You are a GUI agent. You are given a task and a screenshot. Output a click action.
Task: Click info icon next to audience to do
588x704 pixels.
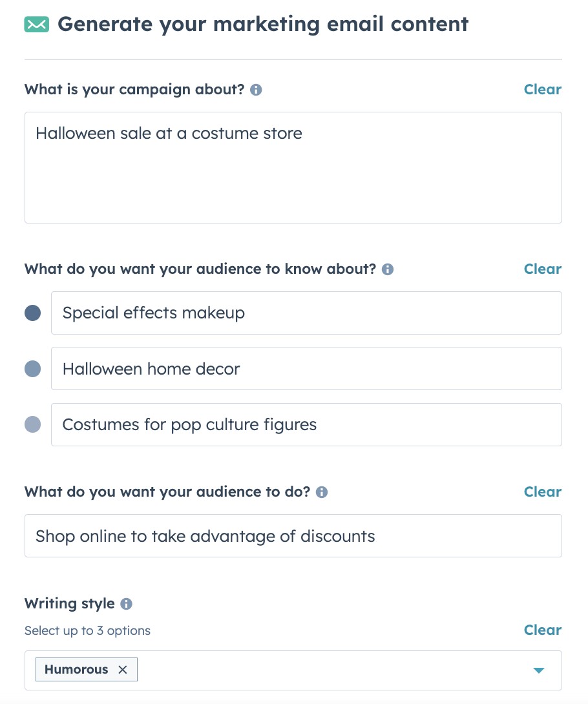click(x=322, y=492)
